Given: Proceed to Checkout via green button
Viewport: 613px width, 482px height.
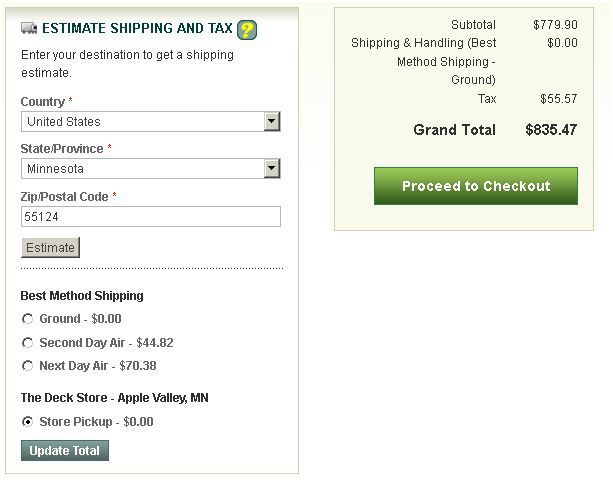Looking at the screenshot, I should click(x=476, y=186).
